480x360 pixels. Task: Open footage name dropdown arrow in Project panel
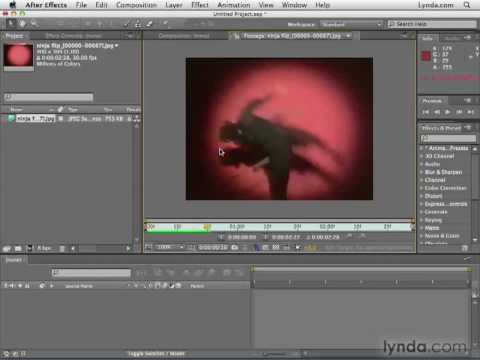coord(117,46)
